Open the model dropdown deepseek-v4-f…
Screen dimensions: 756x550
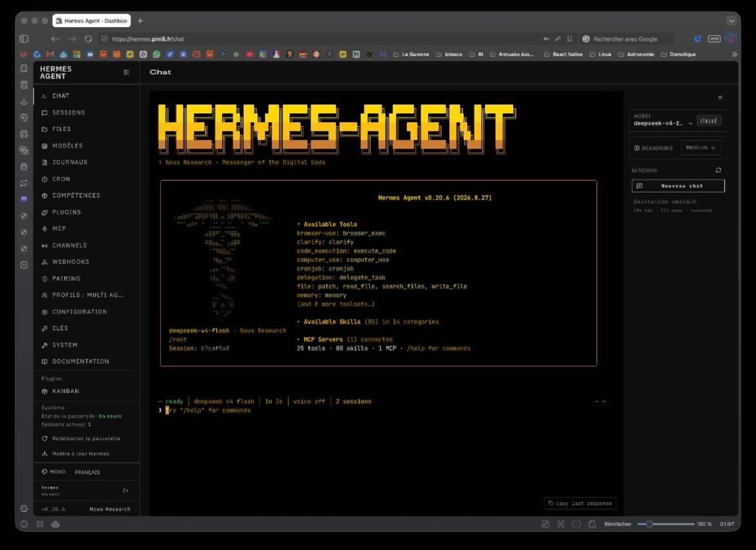(663, 123)
